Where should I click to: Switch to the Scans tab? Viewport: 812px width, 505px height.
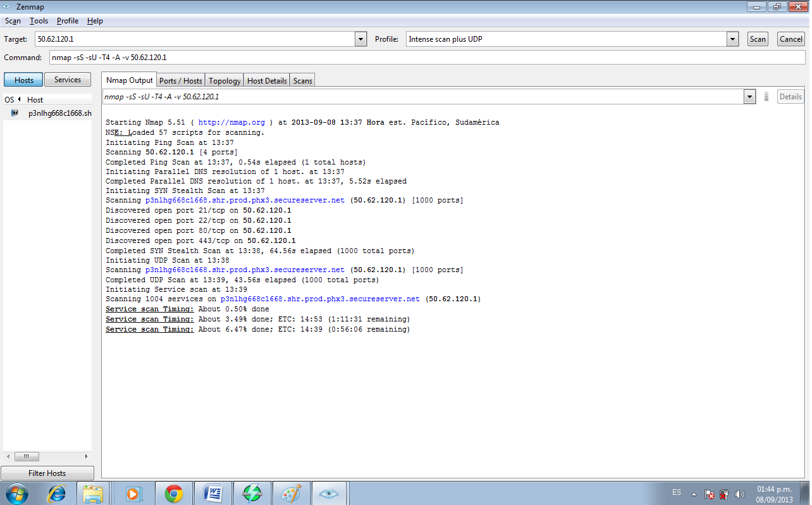[303, 81]
